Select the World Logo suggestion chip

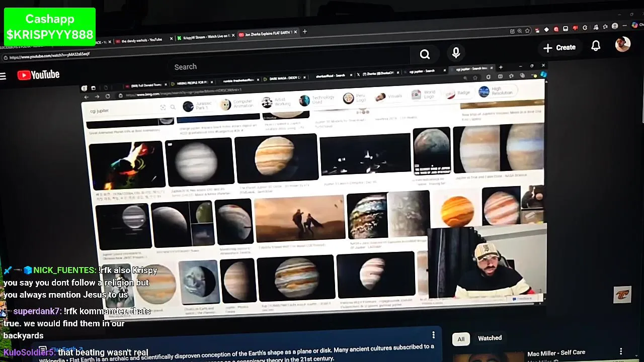[x=423, y=95]
